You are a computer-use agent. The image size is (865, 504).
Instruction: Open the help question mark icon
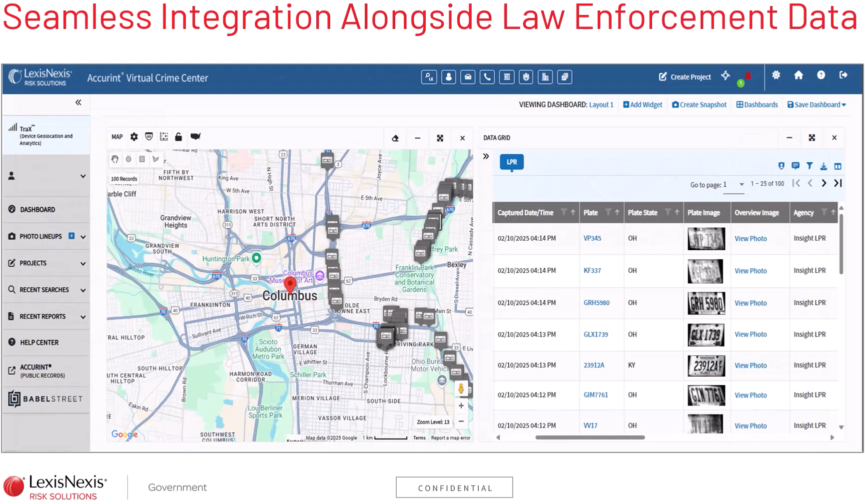point(821,75)
